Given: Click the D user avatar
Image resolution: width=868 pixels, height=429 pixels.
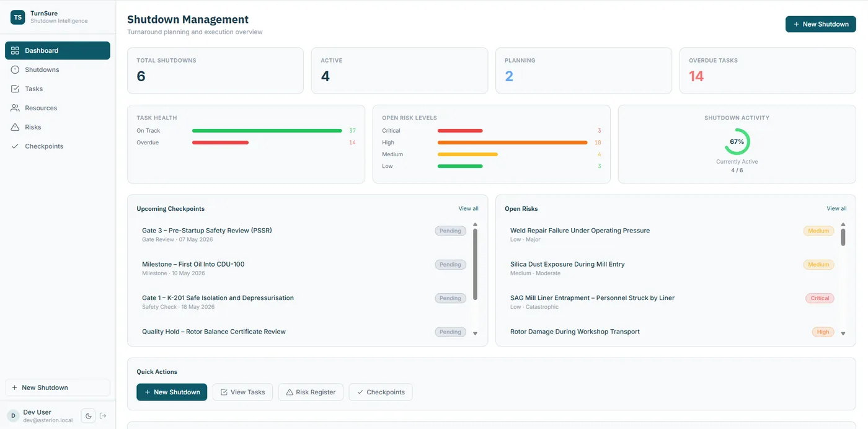Looking at the screenshot, I should tap(13, 416).
